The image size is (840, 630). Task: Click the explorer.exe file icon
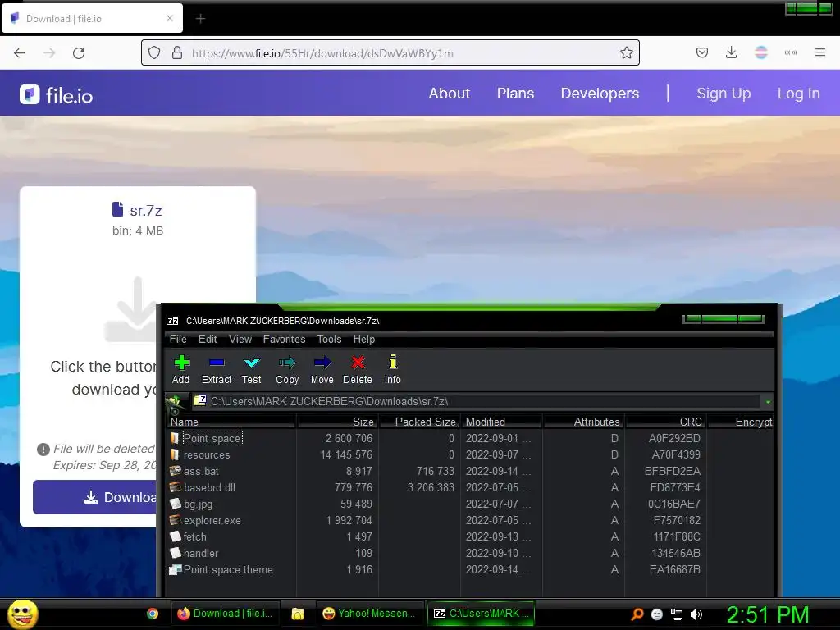[x=176, y=520]
